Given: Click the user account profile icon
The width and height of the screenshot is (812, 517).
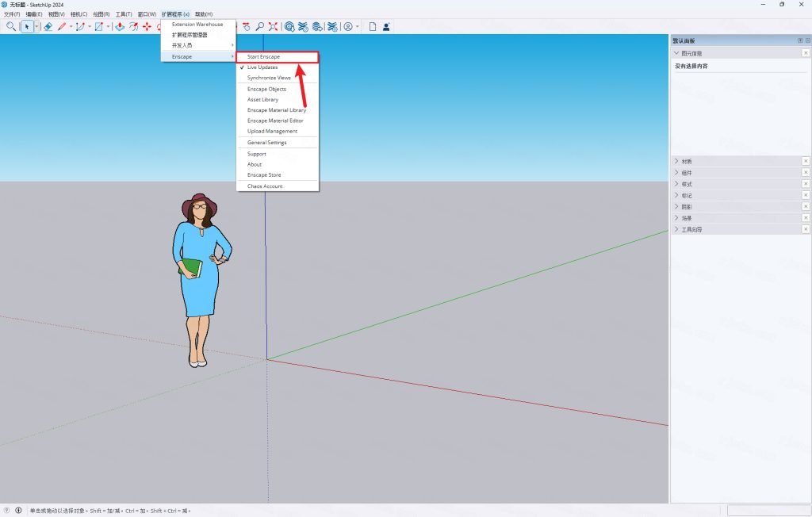Looking at the screenshot, I should 348,26.
